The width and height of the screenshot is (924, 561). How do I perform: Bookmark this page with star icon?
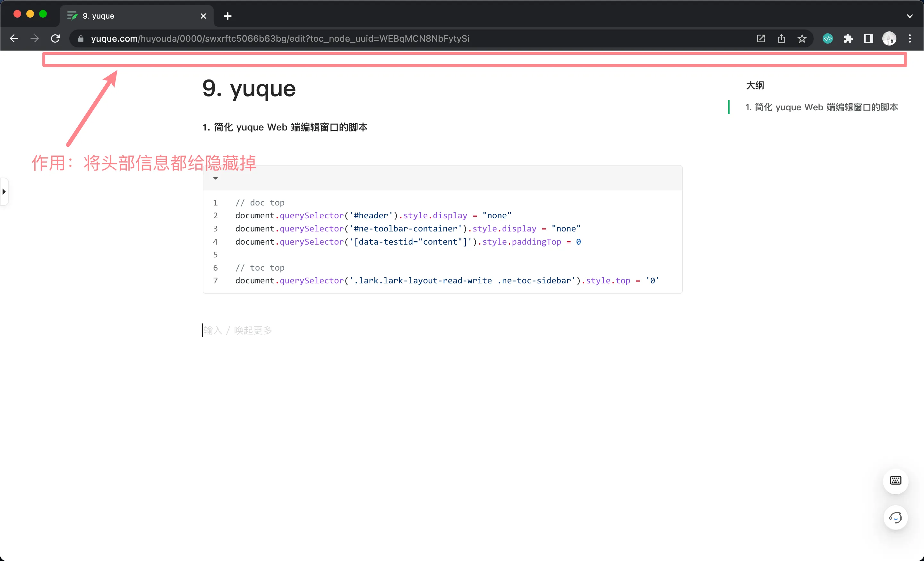802,38
